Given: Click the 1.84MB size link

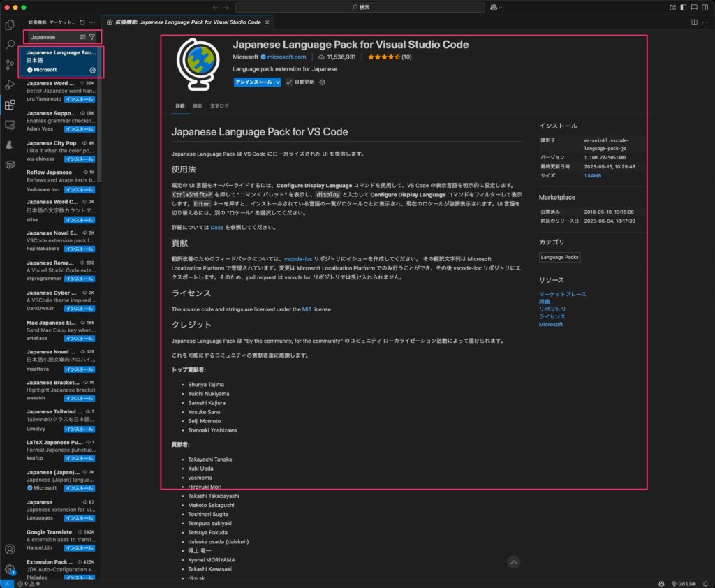Looking at the screenshot, I should 592,175.
